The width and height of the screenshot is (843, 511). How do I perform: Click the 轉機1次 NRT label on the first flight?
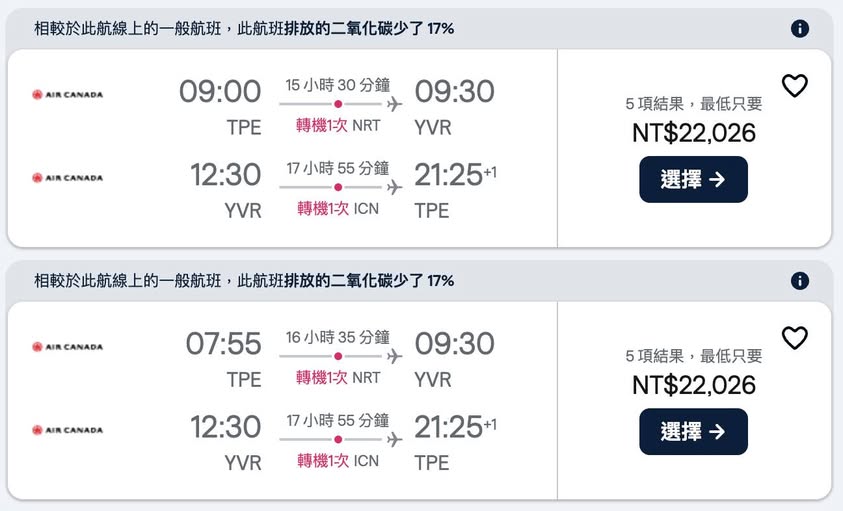pos(338,126)
